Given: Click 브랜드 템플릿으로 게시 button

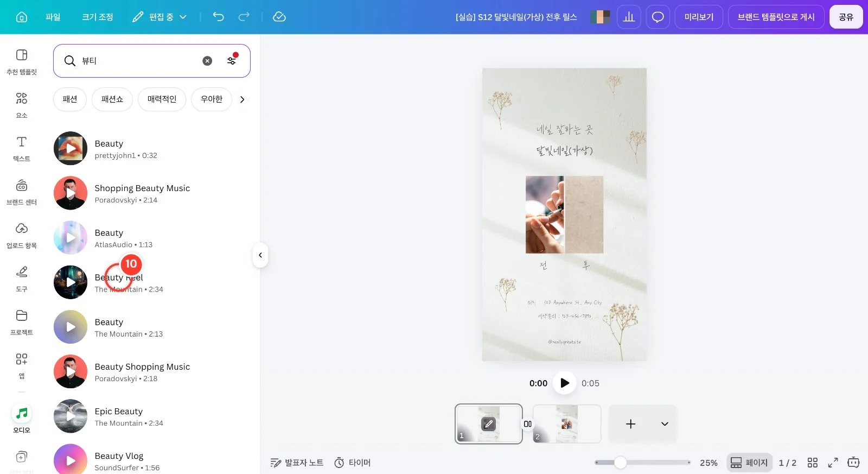Looking at the screenshot, I should pyautogui.click(x=776, y=17).
